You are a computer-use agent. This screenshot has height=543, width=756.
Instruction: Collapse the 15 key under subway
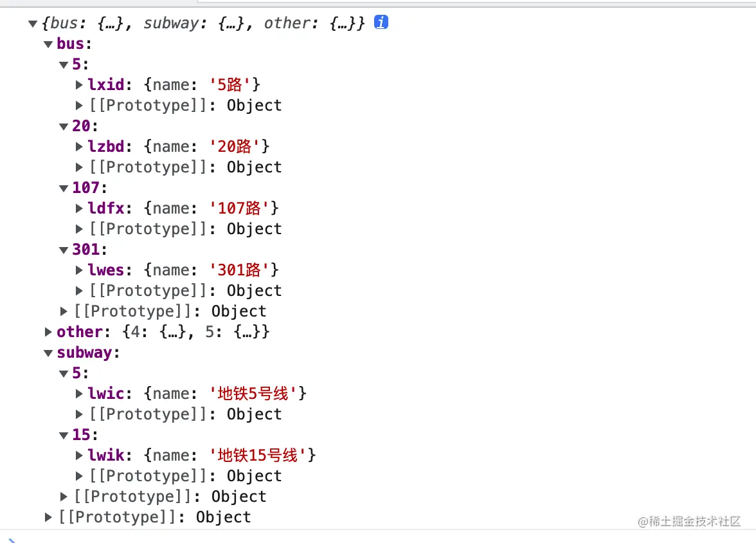pos(64,436)
